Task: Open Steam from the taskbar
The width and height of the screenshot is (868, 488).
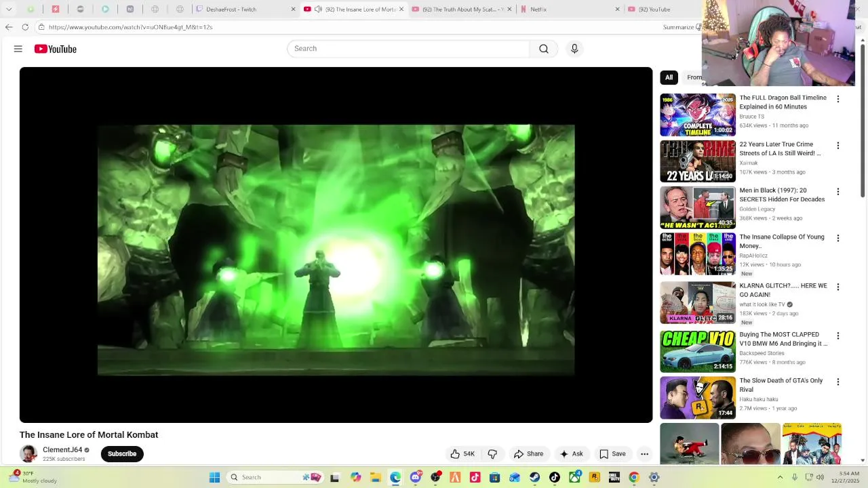Action: tap(534, 477)
